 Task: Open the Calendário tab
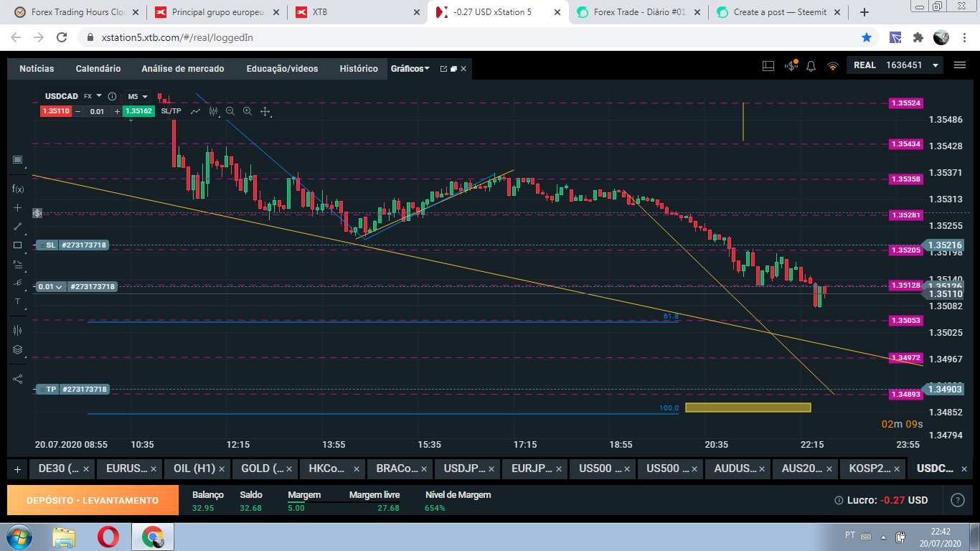coord(98,69)
